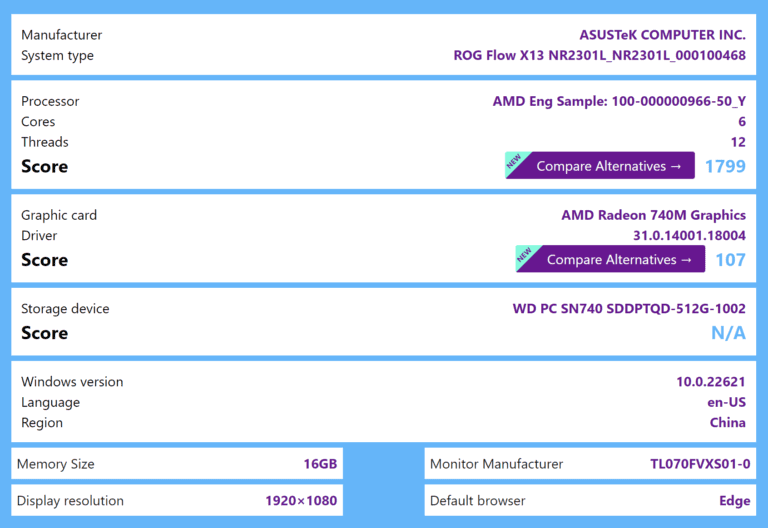Click the NEW badge on processor Compare Alternatives
The image size is (768, 528).
[515, 161]
